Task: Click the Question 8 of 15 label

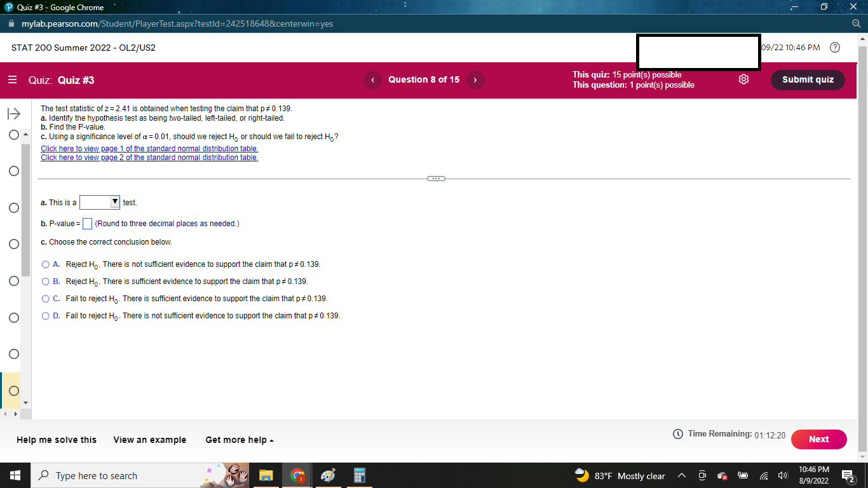Action: (424, 79)
